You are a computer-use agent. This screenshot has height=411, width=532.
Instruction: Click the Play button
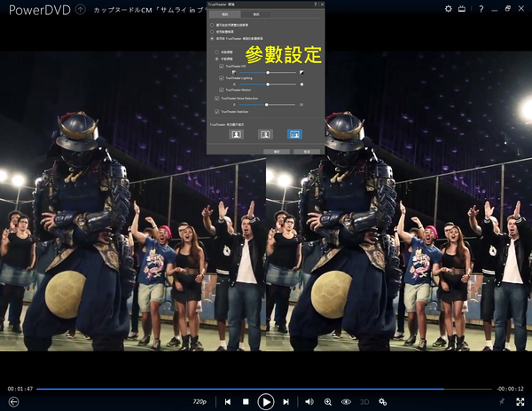tap(266, 401)
